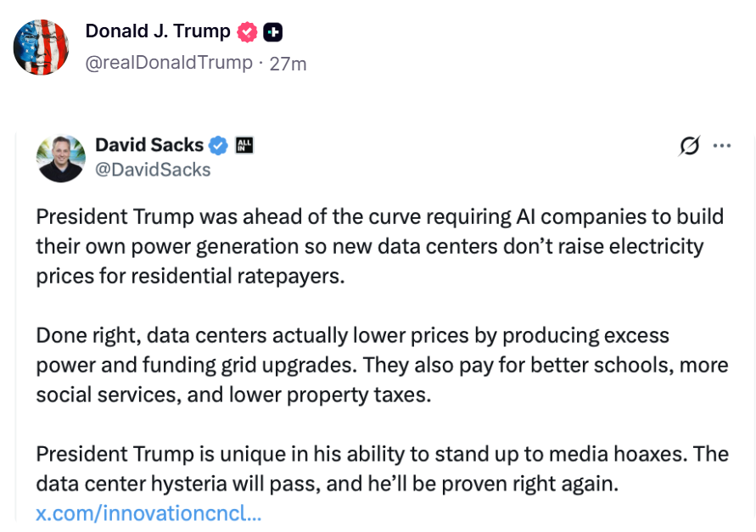Image resolution: width=756 pixels, height=532 pixels.
Task: Open the x.com/innovationcncl link
Action: click(148, 513)
